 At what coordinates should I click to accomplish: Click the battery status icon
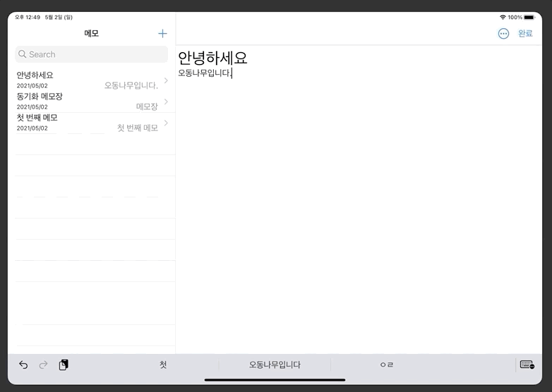click(x=529, y=17)
